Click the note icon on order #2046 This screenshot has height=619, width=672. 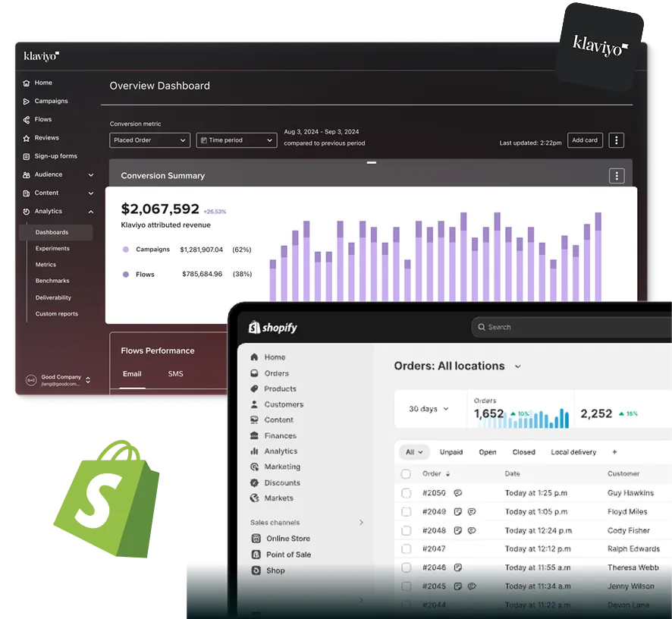pos(457,567)
